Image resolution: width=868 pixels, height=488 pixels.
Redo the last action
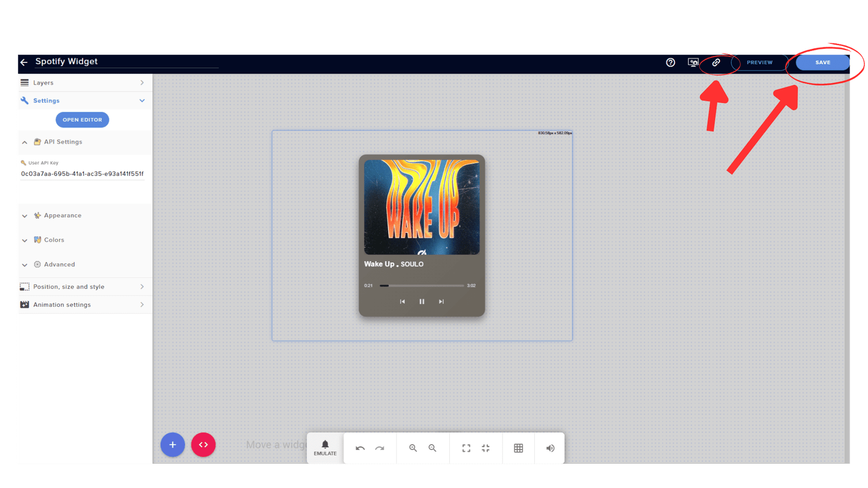click(380, 448)
